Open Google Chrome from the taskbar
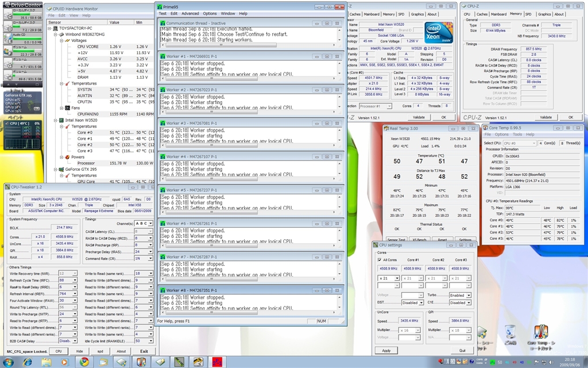This screenshot has height=368, width=588. pyautogui.click(x=84, y=362)
